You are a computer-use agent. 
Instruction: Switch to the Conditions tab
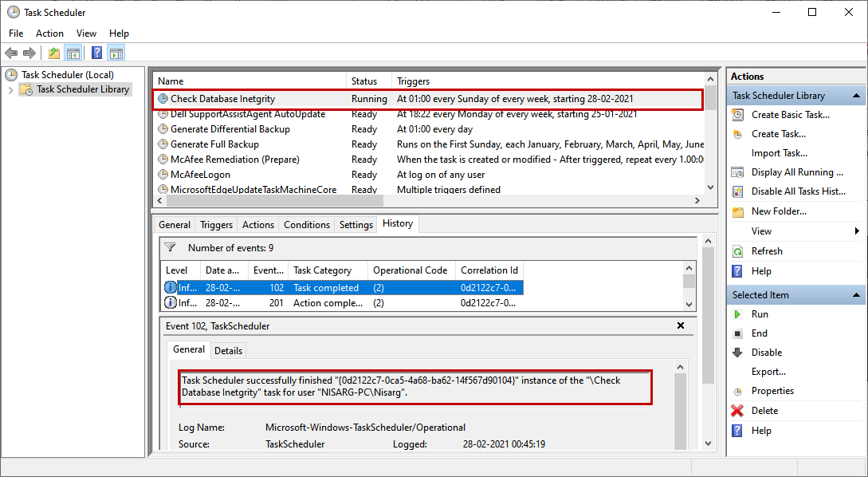(x=307, y=224)
